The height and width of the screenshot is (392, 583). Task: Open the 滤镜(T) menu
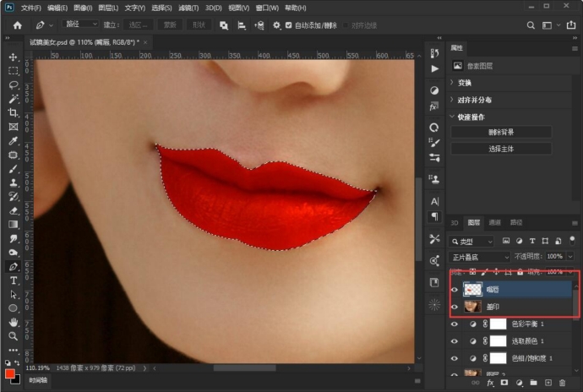coord(188,8)
